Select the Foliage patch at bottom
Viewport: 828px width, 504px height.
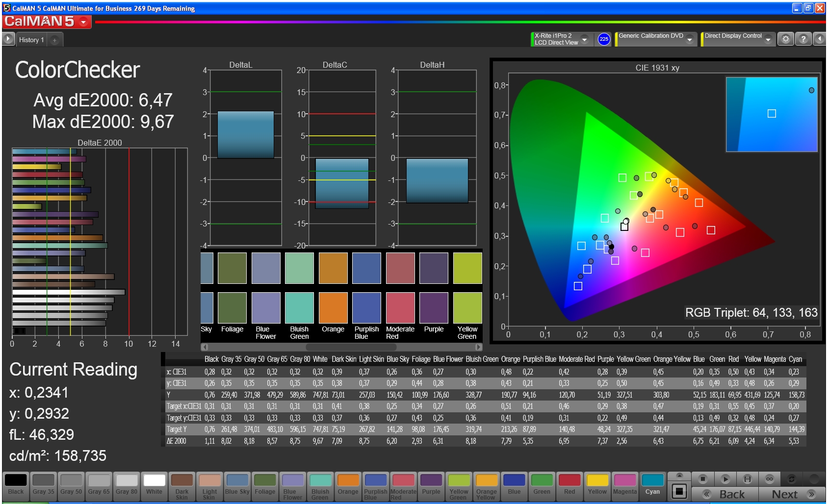(x=265, y=486)
